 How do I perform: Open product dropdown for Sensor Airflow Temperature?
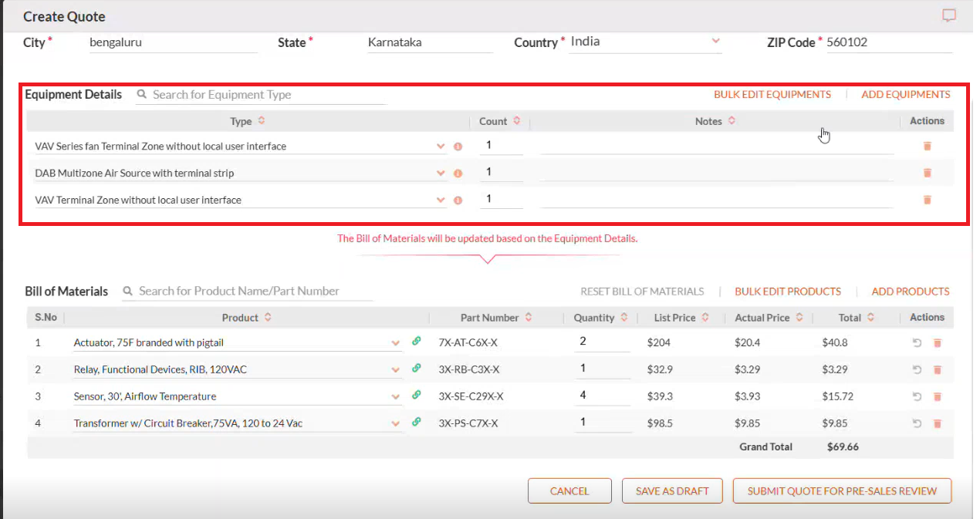396,396
